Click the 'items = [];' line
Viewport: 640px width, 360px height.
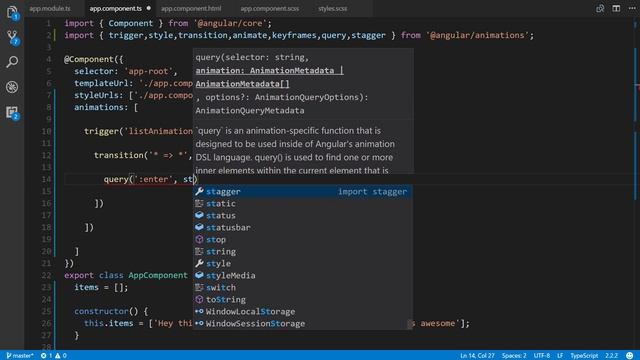tap(101, 287)
